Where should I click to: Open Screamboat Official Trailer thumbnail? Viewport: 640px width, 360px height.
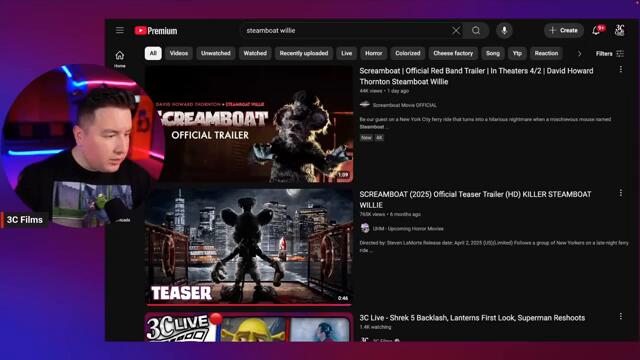(x=249, y=124)
